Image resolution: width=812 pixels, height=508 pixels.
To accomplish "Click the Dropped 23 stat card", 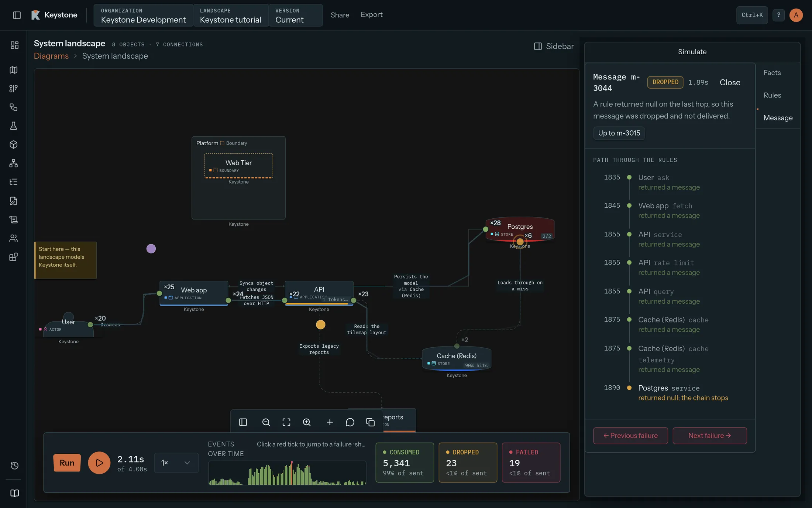I will click(468, 463).
